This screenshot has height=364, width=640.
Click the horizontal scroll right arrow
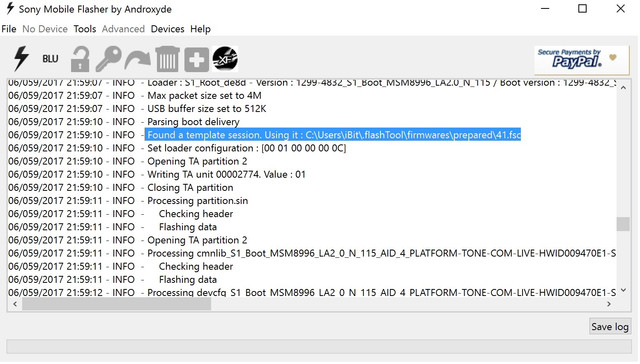609,304
